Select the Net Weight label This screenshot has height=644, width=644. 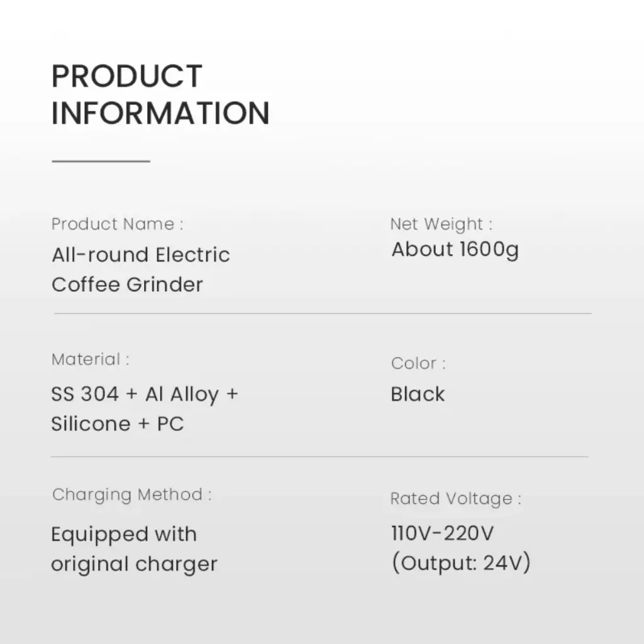tap(441, 225)
